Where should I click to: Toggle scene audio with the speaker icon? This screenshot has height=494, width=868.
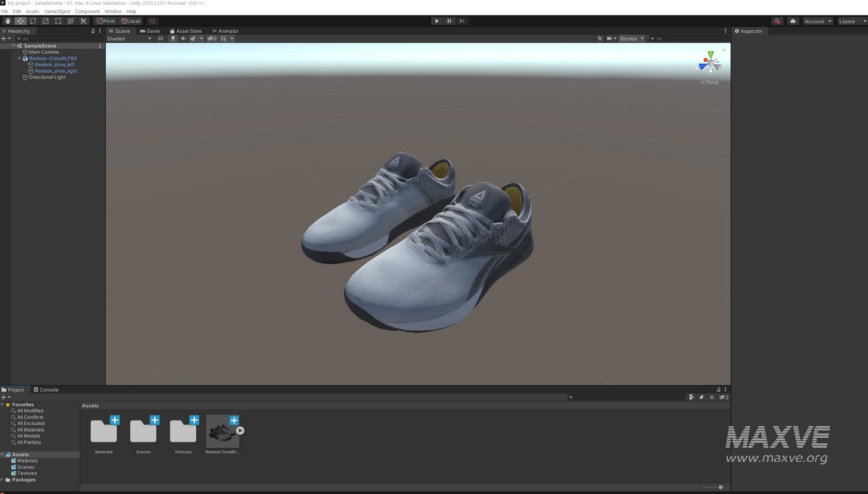183,38
